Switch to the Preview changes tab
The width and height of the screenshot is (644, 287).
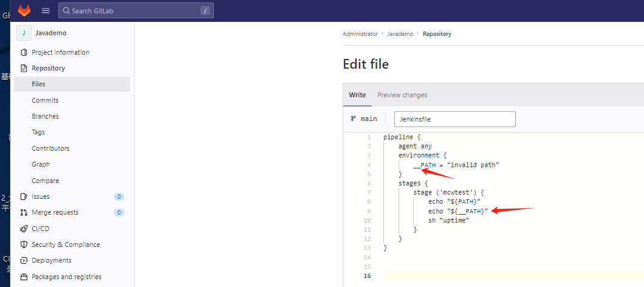[402, 95]
